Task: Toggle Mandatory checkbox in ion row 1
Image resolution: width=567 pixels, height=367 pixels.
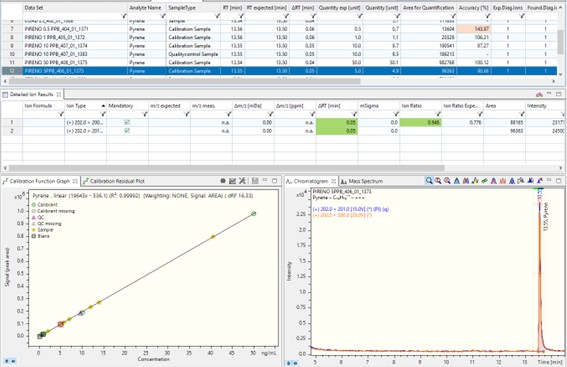Action: tap(127, 122)
